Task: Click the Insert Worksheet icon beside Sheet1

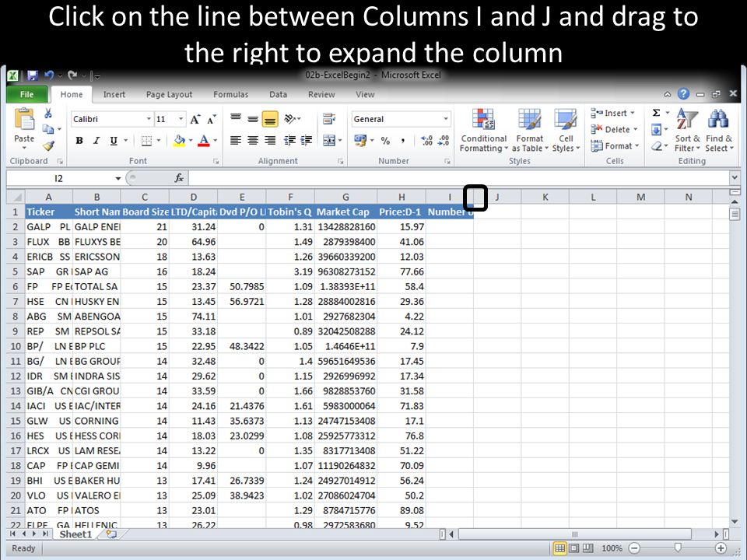Action: tap(111, 534)
